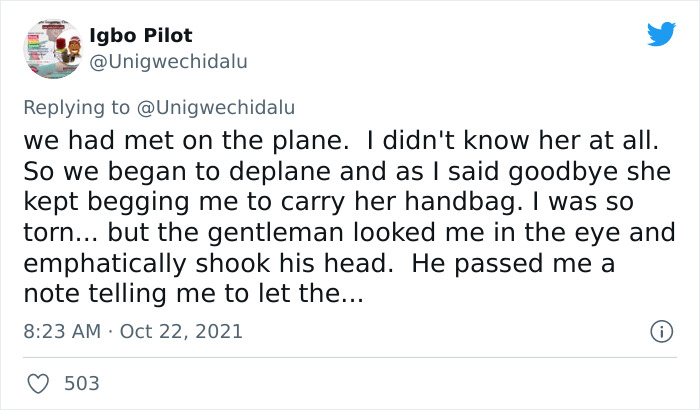Click the Twitter bird logo
Image resolution: width=700 pixels, height=410 pixels.
tap(661, 34)
